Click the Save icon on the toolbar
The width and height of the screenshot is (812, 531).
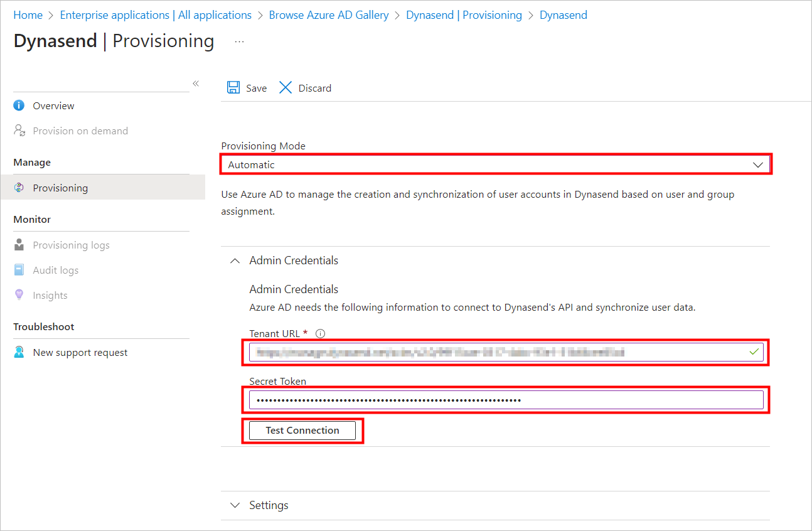click(x=234, y=87)
